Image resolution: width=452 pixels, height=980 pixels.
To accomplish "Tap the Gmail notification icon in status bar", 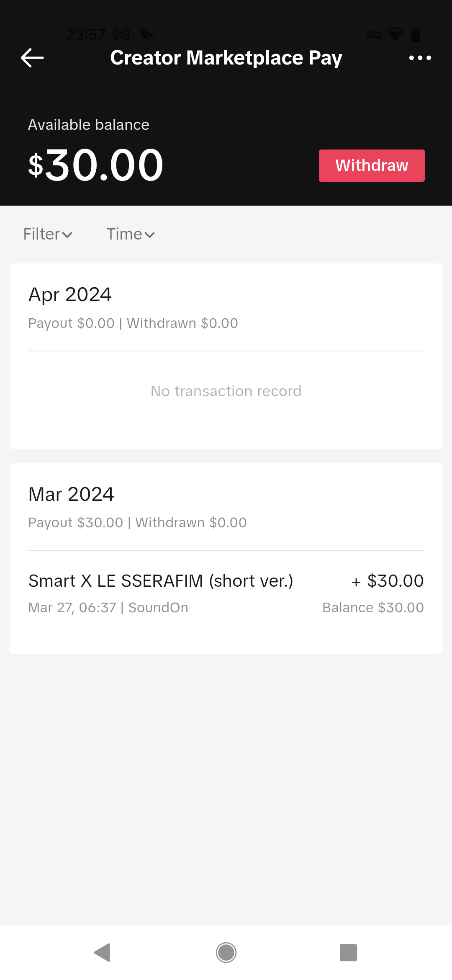I will 122,35.
